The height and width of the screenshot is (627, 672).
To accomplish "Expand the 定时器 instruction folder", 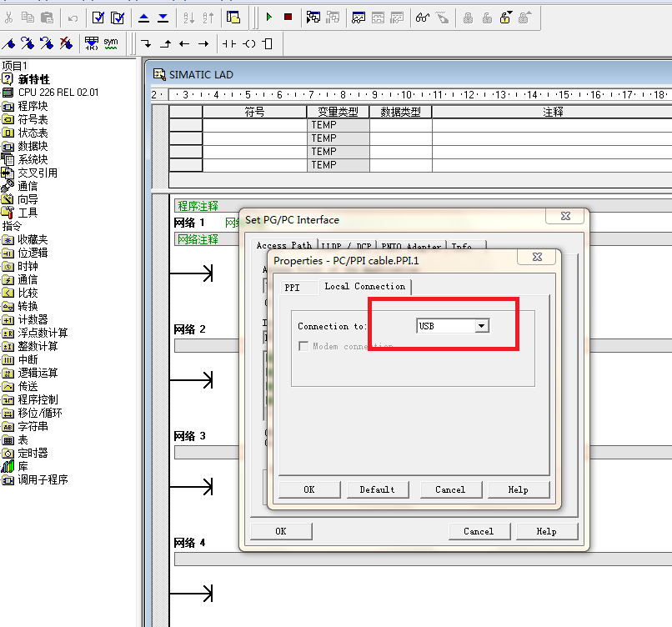I will point(33,453).
